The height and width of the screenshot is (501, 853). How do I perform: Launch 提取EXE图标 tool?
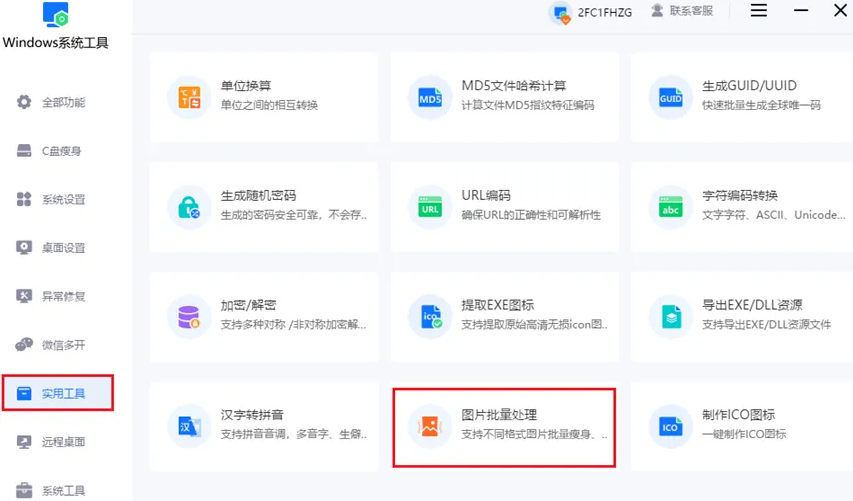coord(504,317)
